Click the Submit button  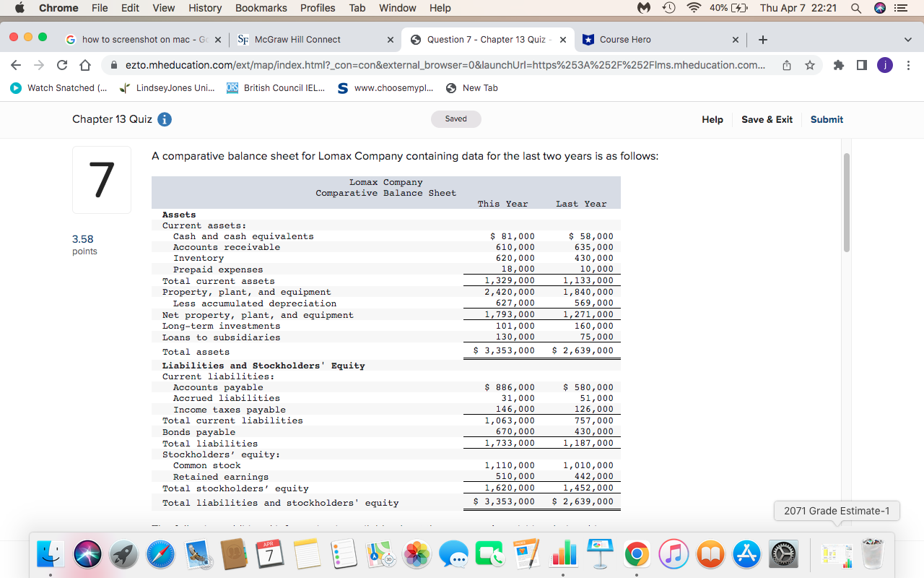pos(827,119)
